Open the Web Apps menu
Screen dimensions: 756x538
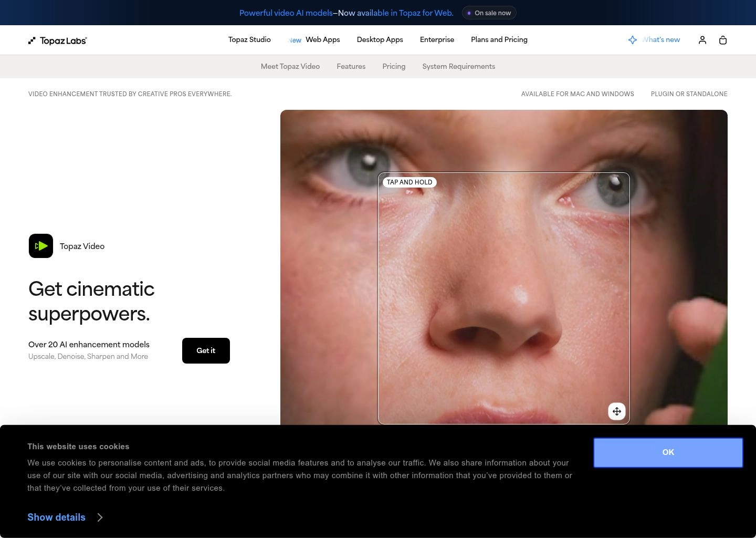pos(323,40)
